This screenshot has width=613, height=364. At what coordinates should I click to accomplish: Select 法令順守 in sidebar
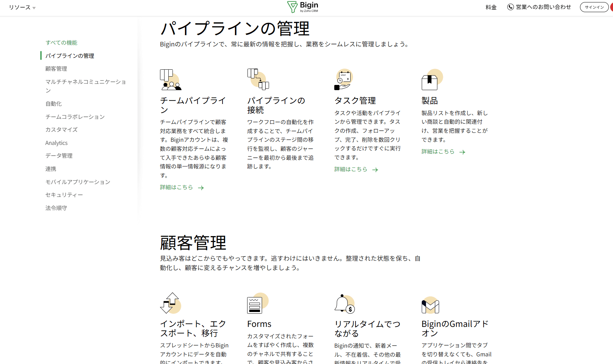point(56,208)
